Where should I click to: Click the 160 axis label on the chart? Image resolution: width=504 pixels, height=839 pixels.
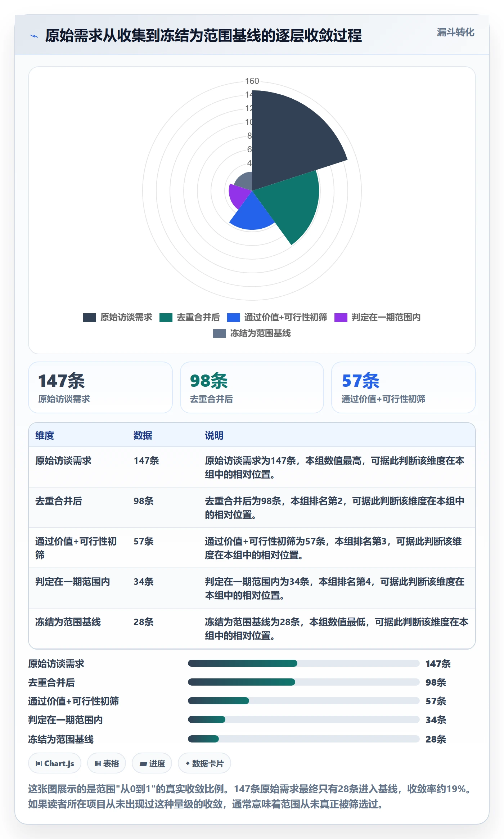click(x=252, y=81)
